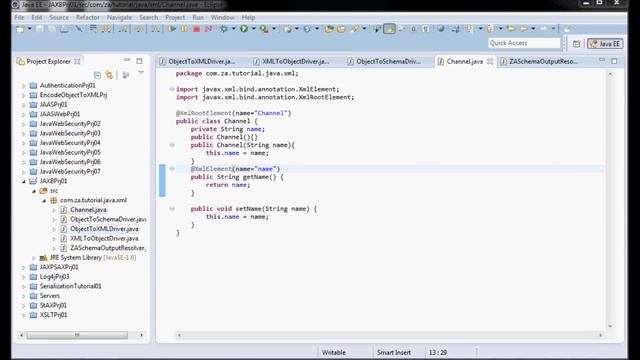Screen dimensions: 640x360
Task: Close the Channel.java editor tab
Action: [490, 62]
